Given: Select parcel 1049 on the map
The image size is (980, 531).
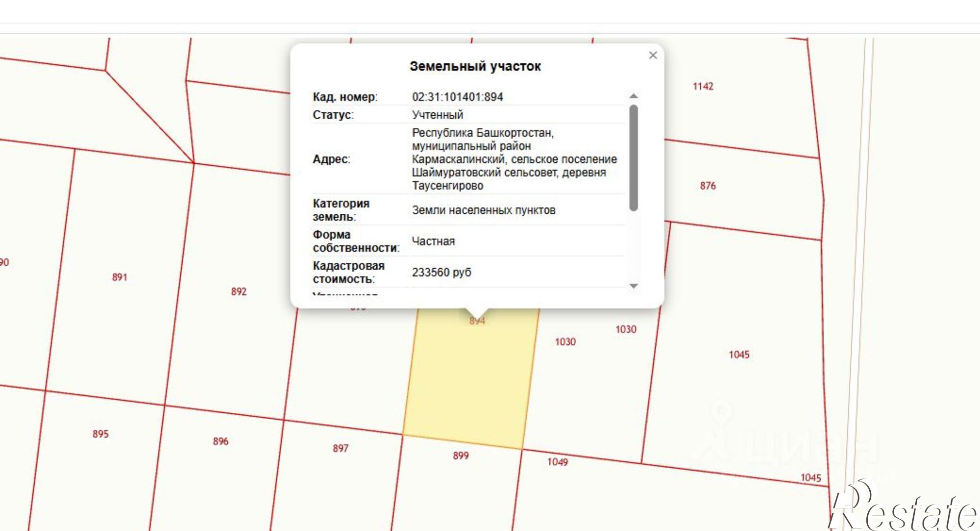Looking at the screenshot, I should (558, 462).
